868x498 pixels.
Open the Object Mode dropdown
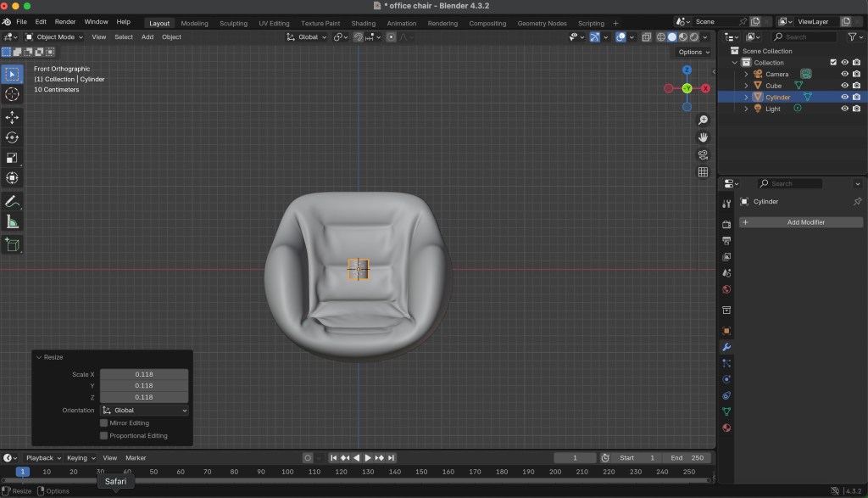(55, 37)
